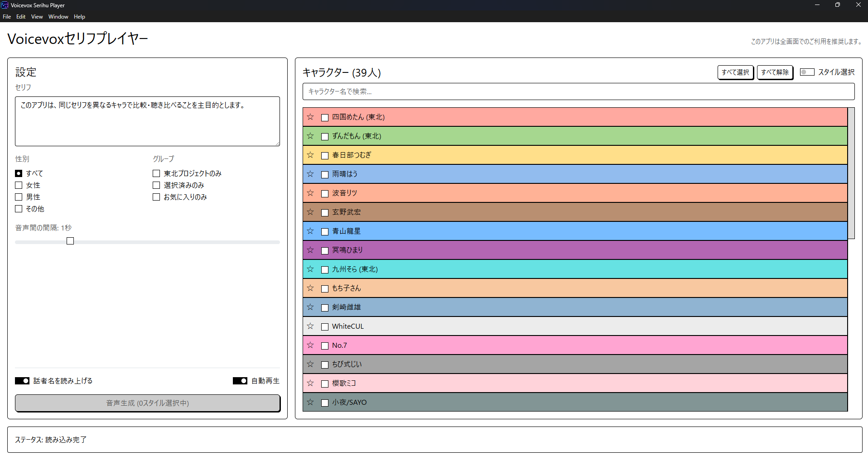Tick the 櫻歌ミコ checkbox
868x465 pixels.
coord(325,384)
